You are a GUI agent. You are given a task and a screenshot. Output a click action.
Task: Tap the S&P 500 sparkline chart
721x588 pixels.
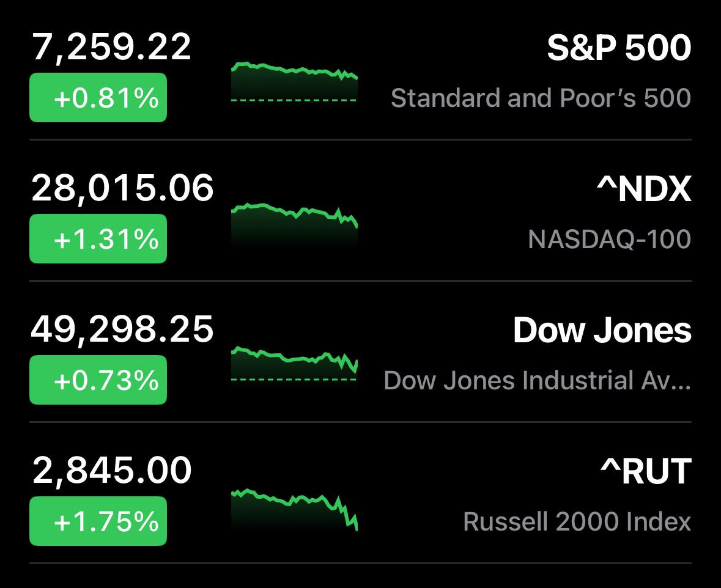click(294, 82)
